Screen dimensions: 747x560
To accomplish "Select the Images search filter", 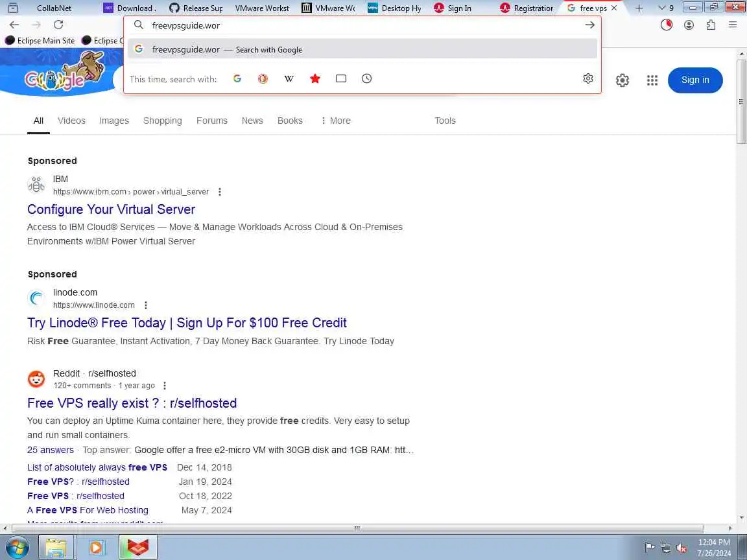I will [114, 121].
